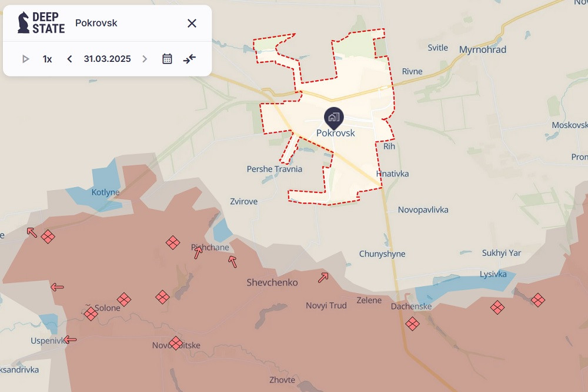
Task: Change the 1x playback speed
Action: pyautogui.click(x=47, y=59)
